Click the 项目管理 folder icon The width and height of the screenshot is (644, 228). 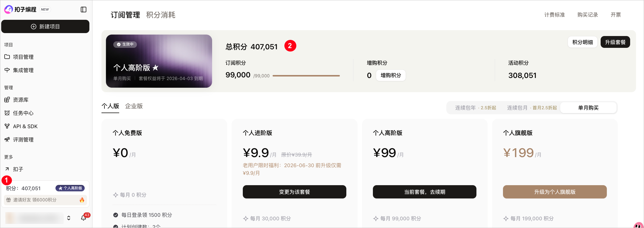click(x=7, y=57)
